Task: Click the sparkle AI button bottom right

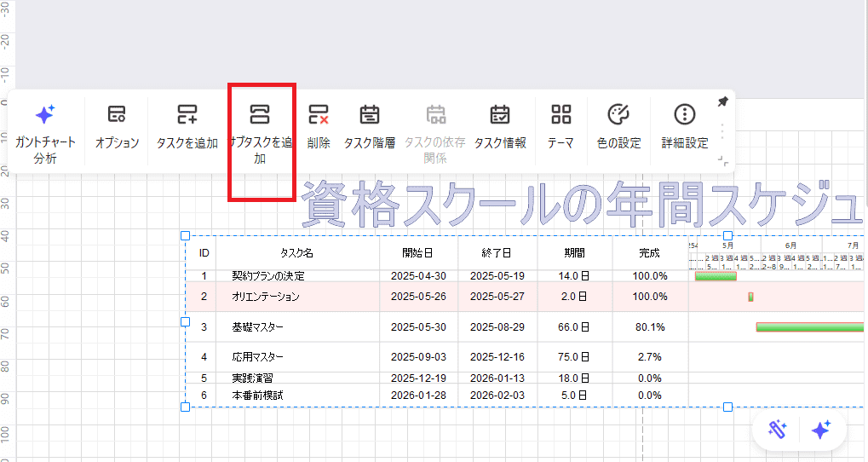Action: [x=821, y=430]
